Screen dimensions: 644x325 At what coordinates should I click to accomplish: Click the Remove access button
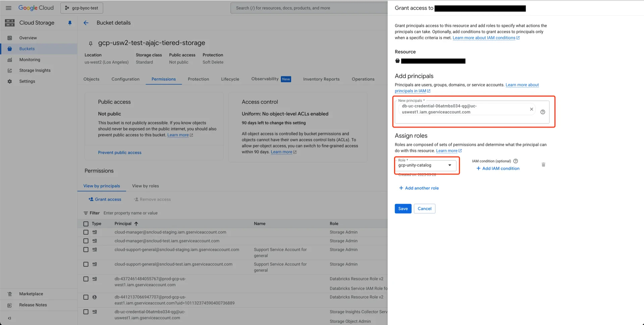pyautogui.click(x=152, y=199)
